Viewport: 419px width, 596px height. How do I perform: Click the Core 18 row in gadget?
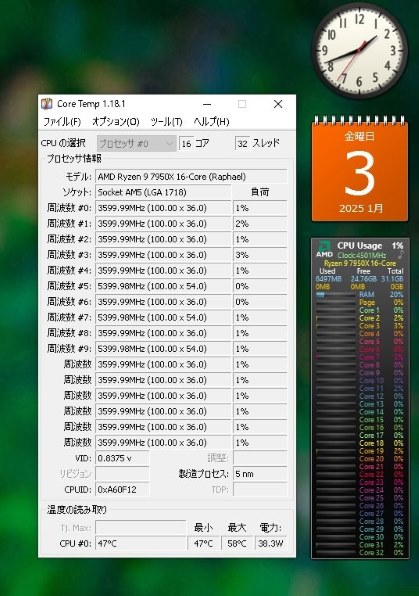(x=360, y=443)
